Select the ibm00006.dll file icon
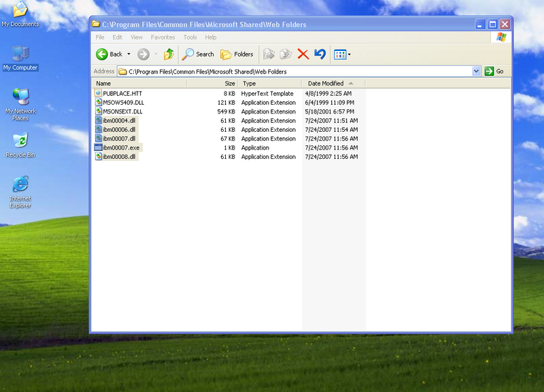 pos(98,129)
